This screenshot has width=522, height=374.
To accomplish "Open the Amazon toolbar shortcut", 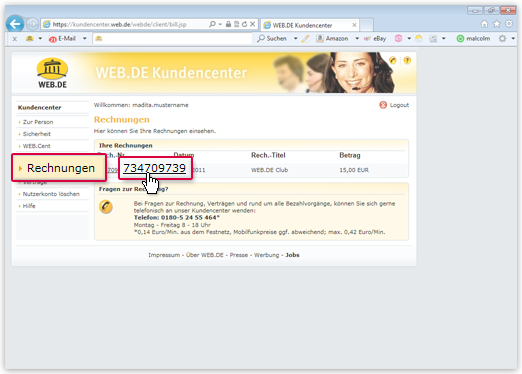I will [x=332, y=39].
